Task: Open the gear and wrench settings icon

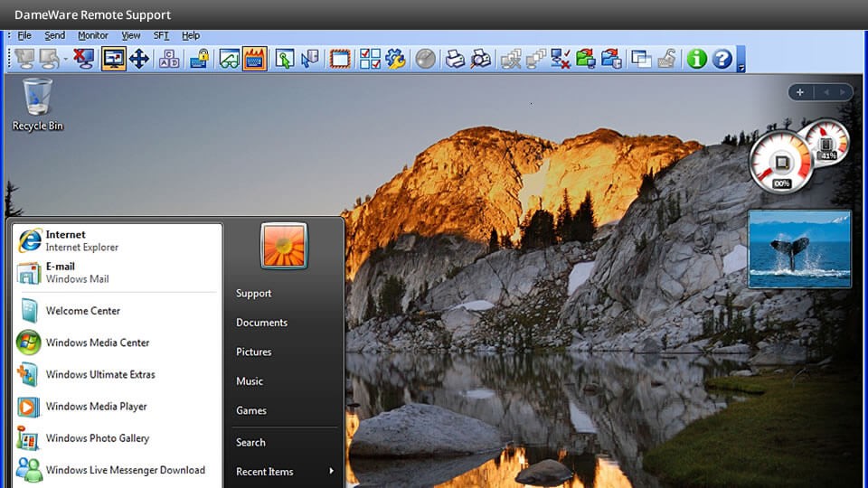Action: click(395, 59)
